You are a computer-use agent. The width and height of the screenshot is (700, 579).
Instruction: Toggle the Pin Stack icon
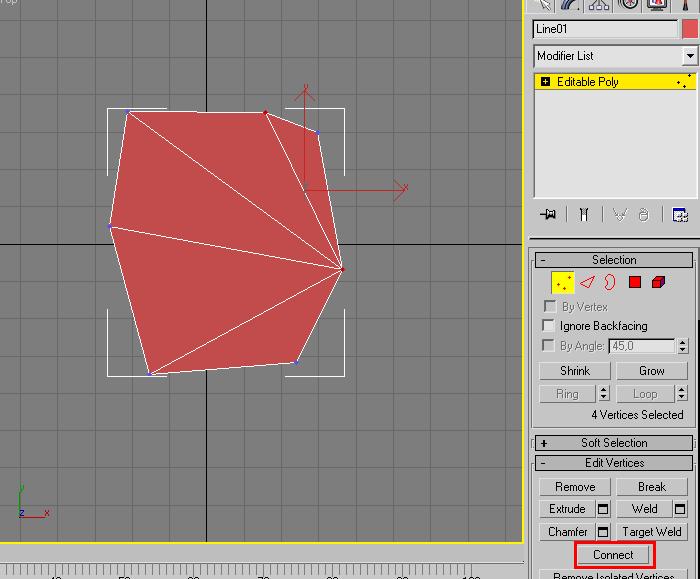[548, 215]
